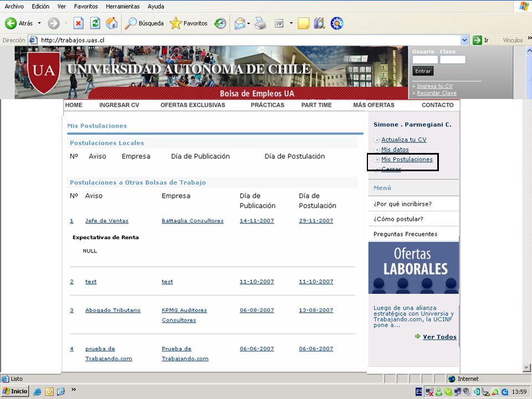This screenshot has width=532, height=399.
Task: Expand quick launch overflow chevron
Action: point(74,390)
